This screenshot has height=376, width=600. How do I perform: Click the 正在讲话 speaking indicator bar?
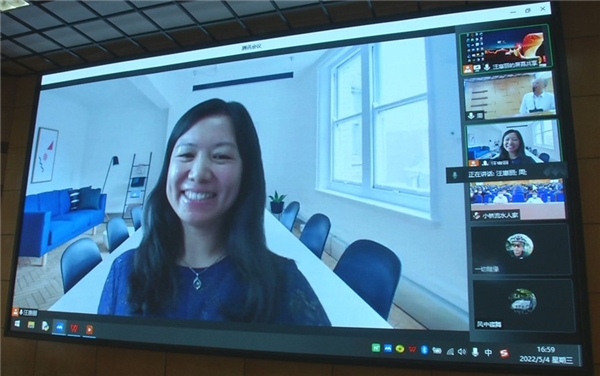[505, 174]
